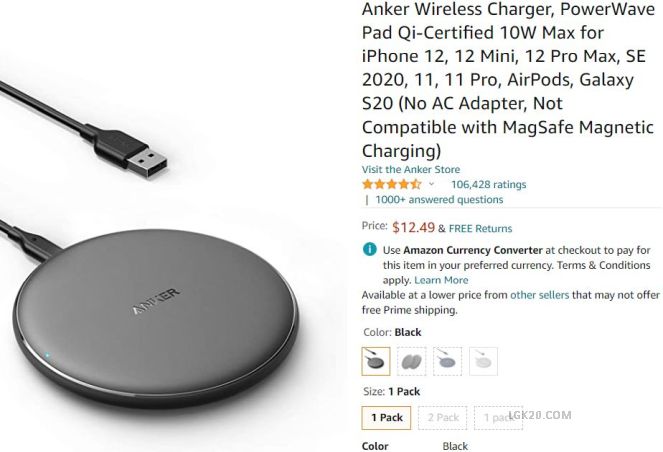The height and width of the screenshot is (452, 663).
Task: Click the blue info icon by Currency Converter
Action: coord(370,249)
